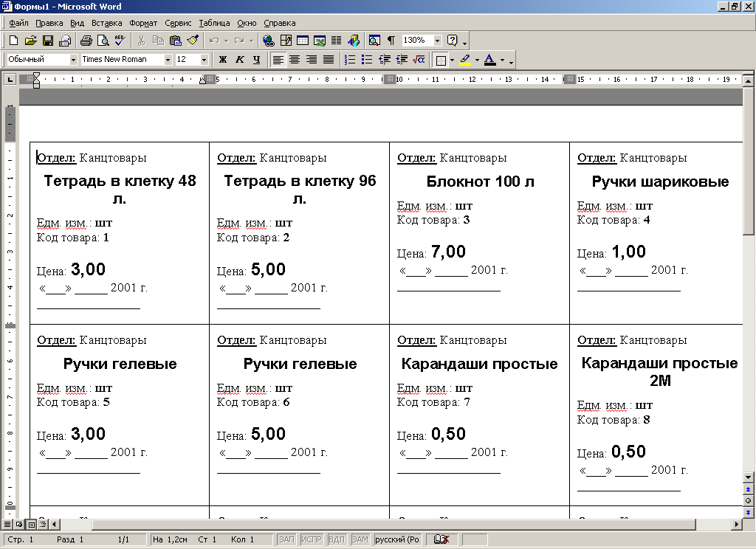The width and height of the screenshot is (756, 549).
Task: Click the Undo arrow icon
Action: click(215, 41)
